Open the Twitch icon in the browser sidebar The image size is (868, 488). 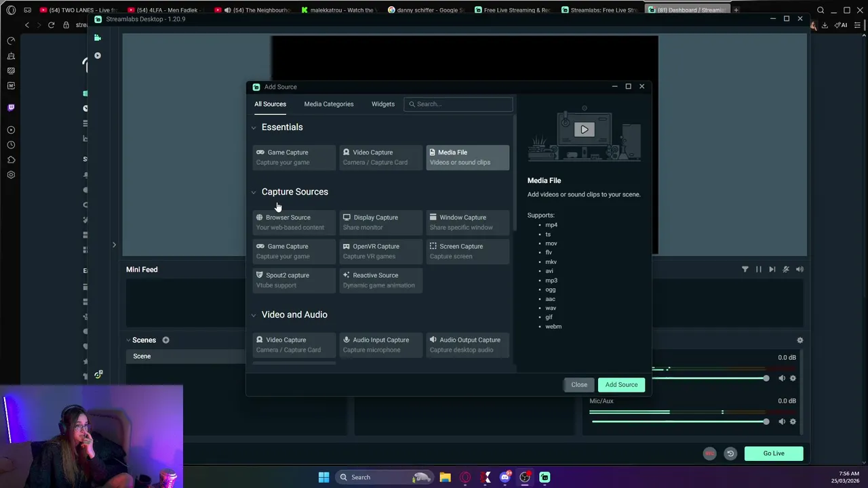click(x=11, y=107)
